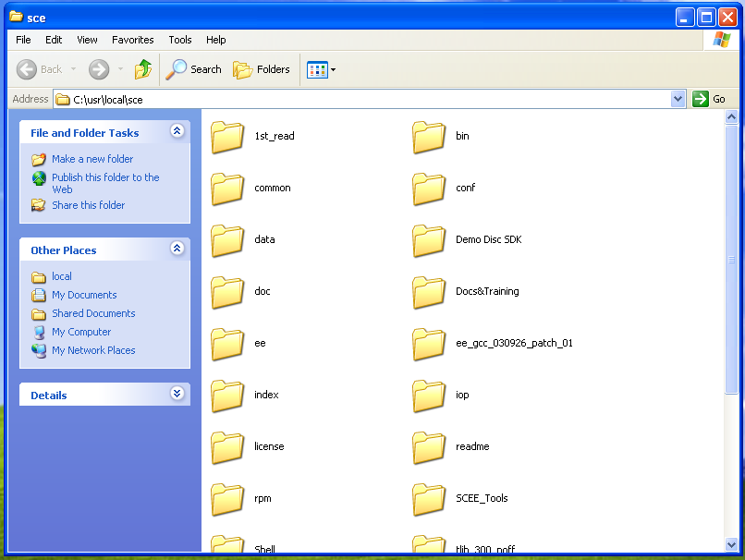Click Make a new folder link

[x=92, y=159]
